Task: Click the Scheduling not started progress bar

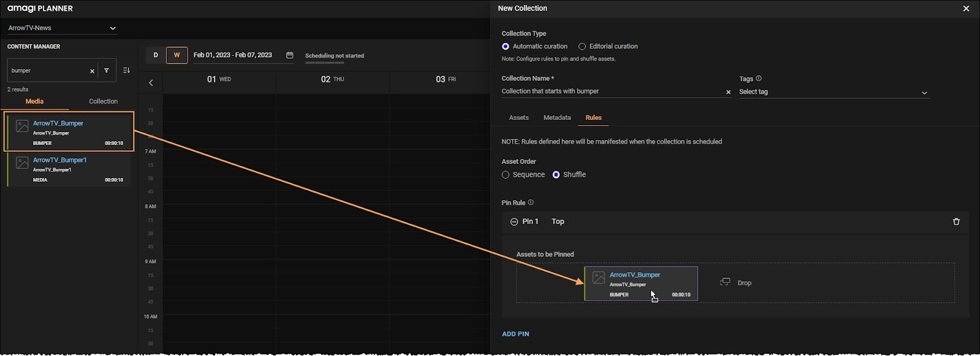Action: [325, 62]
